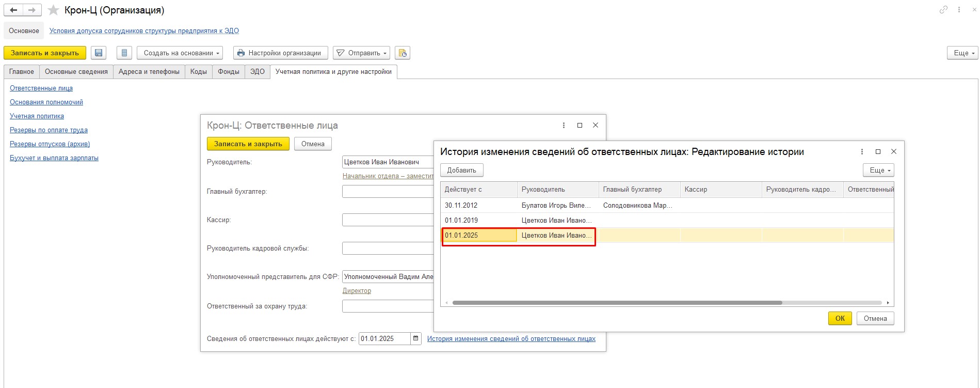Switch to the Адреса и телефоны tab
The height and width of the screenshot is (388, 980).
149,72
